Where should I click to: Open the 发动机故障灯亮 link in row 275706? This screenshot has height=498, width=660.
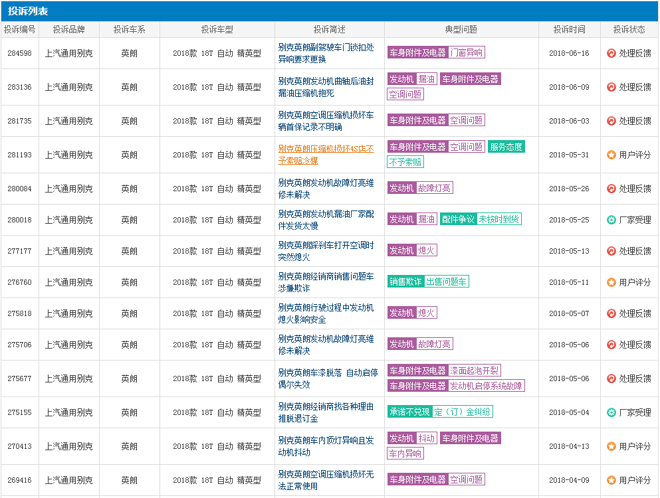tap(326, 345)
